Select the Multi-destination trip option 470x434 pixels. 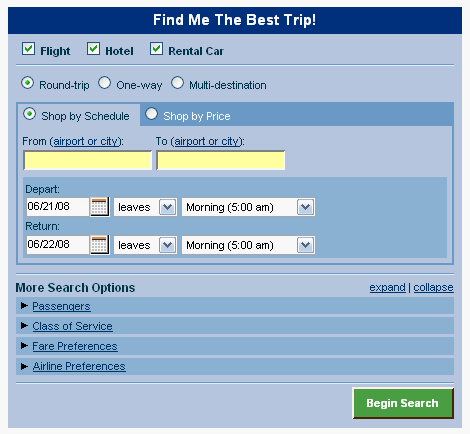[x=177, y=83]
